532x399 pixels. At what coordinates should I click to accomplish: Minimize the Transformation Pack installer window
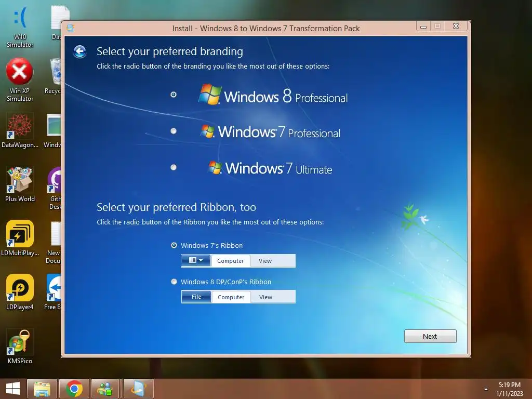click(423, 26)
